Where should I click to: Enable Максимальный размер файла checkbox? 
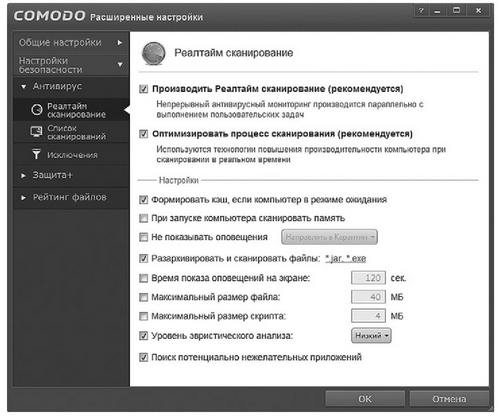click(143, 297)
